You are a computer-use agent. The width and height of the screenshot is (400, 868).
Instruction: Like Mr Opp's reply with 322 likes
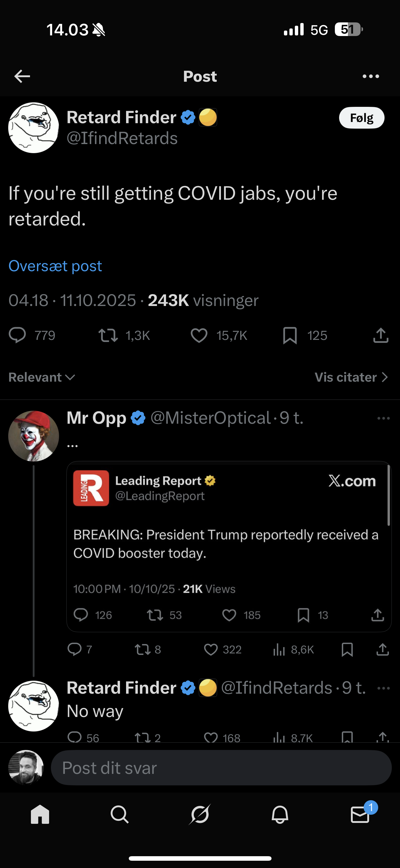(x=211, y=649)
